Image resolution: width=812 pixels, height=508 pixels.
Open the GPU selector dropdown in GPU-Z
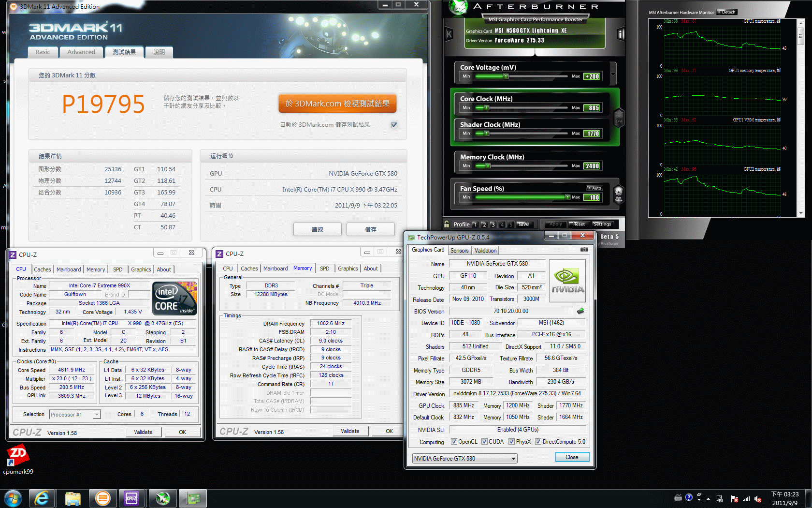[x=464, y=458]
